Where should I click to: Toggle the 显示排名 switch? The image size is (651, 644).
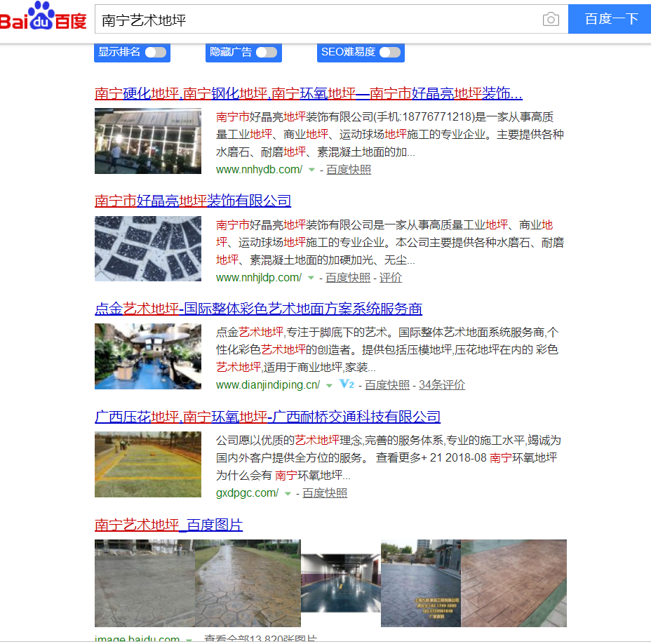(156, 53)
